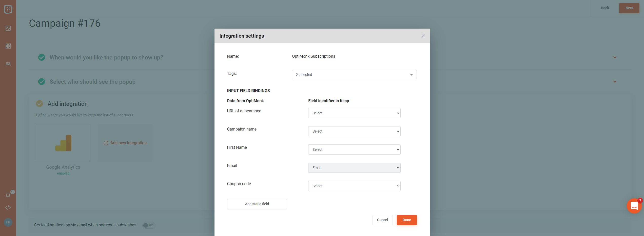Open the OptiMonk logo home icon
Screen dimensions: 644x236
8,9
